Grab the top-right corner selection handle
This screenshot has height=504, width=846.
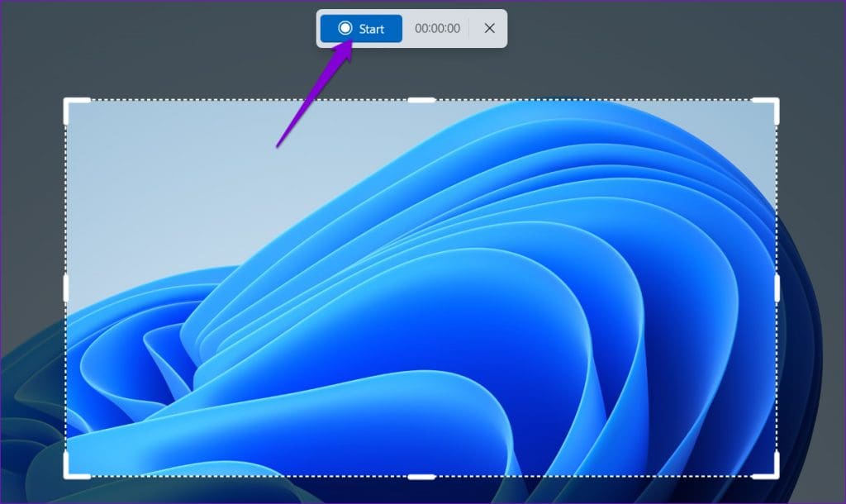click(x=766, y=111)
